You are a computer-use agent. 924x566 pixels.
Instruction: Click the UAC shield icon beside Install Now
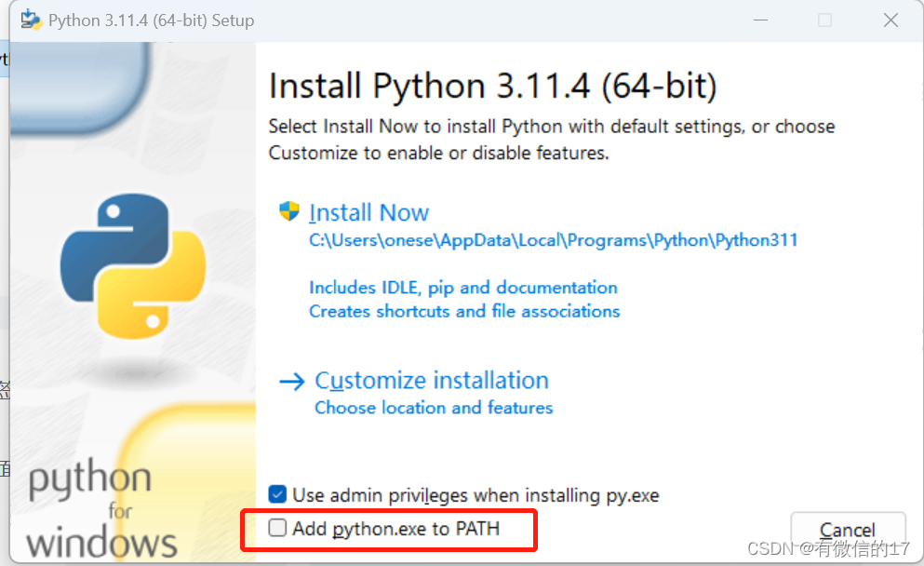point(289,210)
